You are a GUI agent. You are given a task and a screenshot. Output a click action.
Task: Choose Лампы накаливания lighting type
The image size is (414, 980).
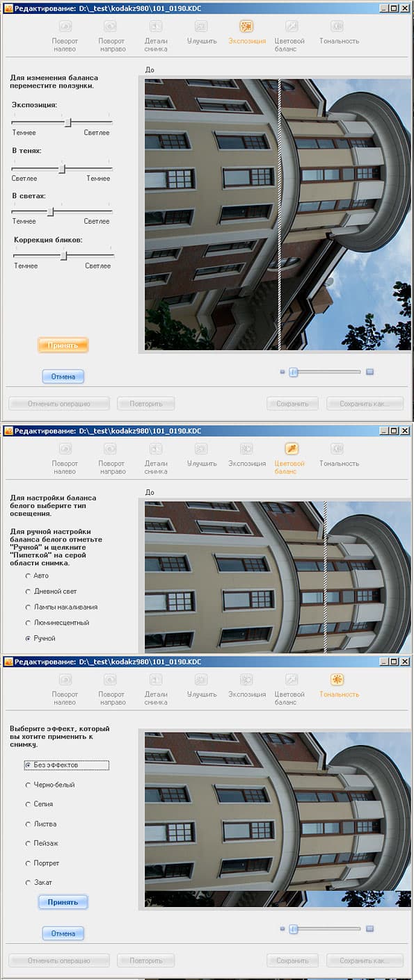coord(28,607)
